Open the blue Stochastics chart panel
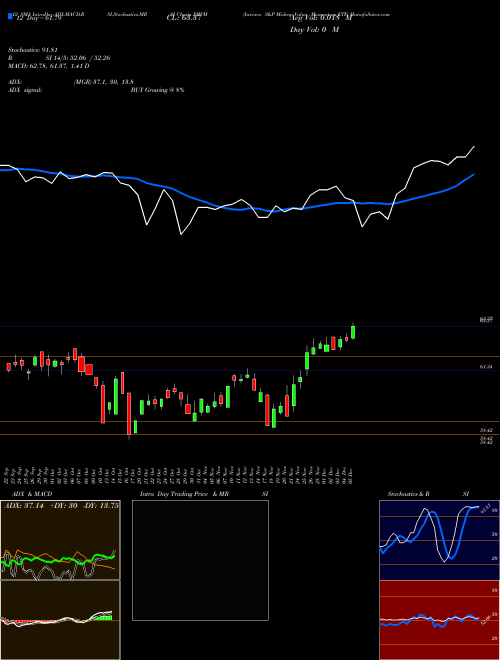 (x=439, y=540)
